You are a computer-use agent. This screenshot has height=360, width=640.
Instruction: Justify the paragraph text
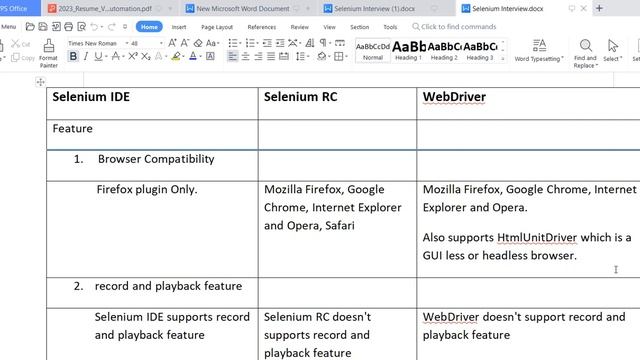(x=271, y=56)
